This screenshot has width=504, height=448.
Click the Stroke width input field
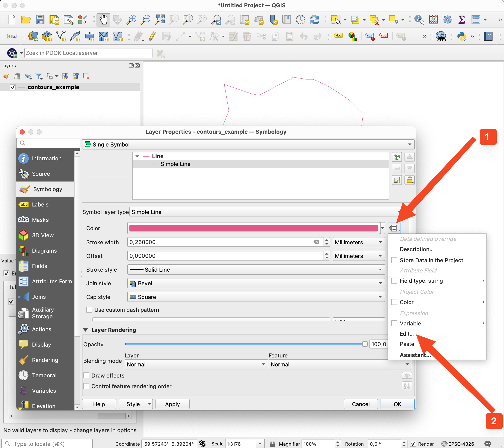point(225,242)
